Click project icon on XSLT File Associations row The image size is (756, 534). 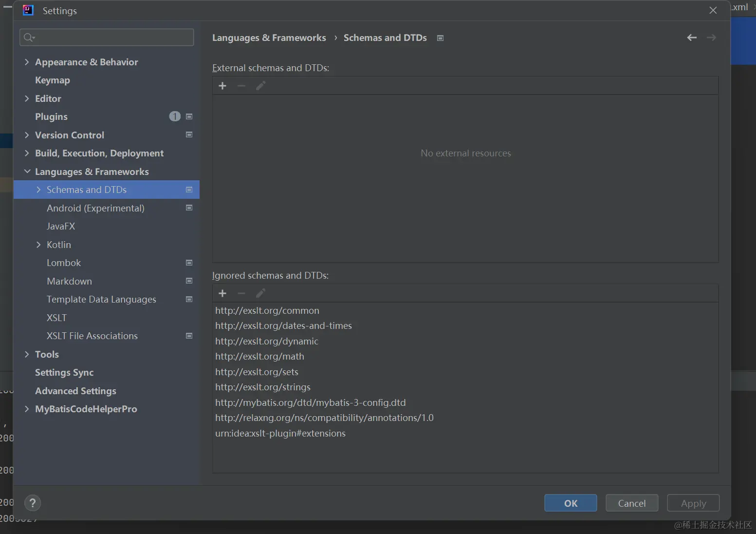189,336
